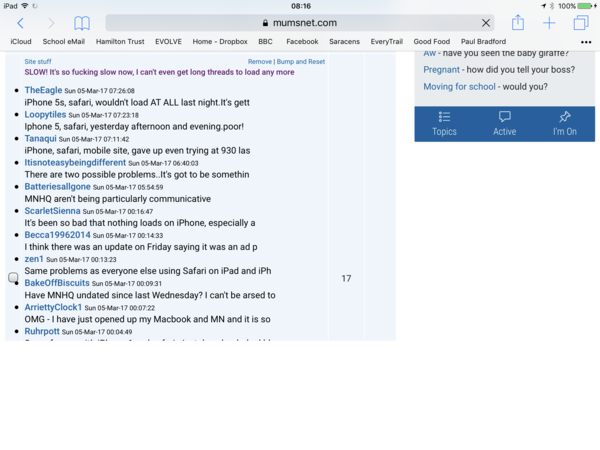
Task: Open the Paul Bradford bookmark
Action: tap(483, 42)
